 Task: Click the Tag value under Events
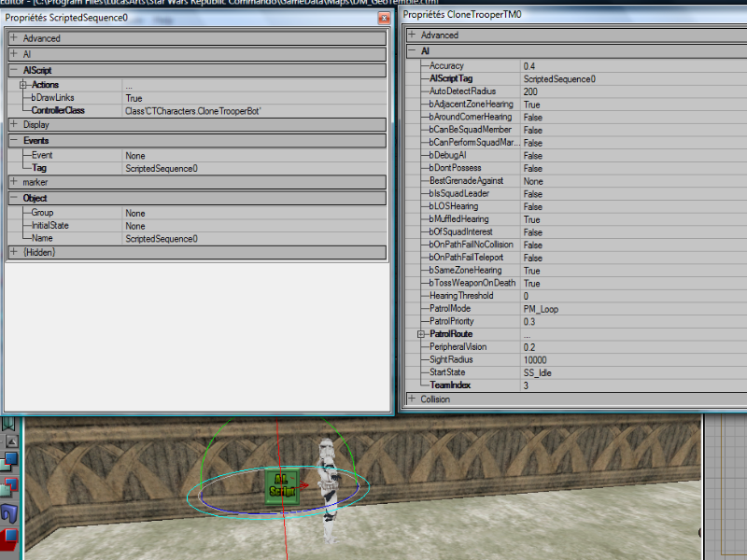pyautogui.click(x=162, y=169)
